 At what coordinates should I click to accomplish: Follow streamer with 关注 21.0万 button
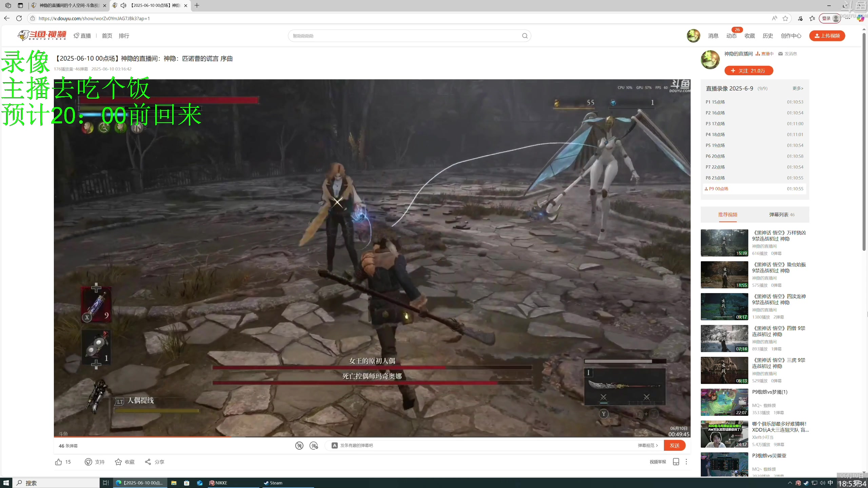pos(749,70)
